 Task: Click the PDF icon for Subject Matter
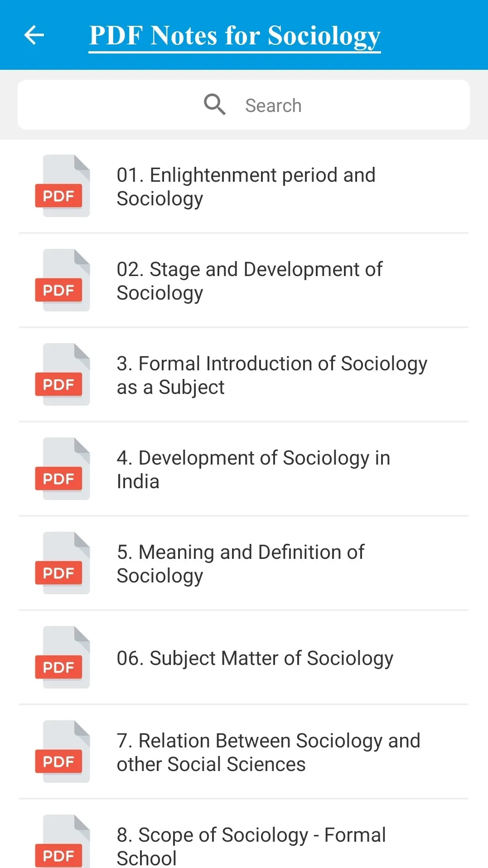tap(63, 657)
